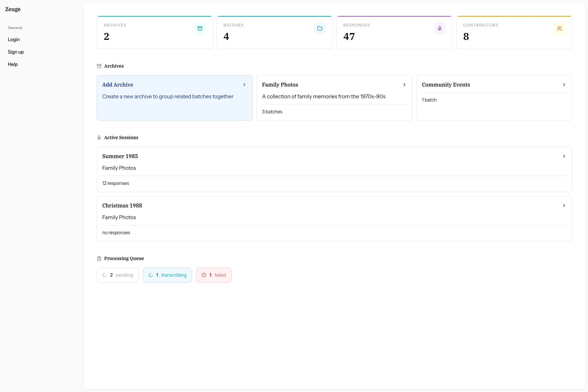This screenshot has width=588, height=392.
Task: Click the spinner icon in transcribing badge
Action: coord(151,275)
